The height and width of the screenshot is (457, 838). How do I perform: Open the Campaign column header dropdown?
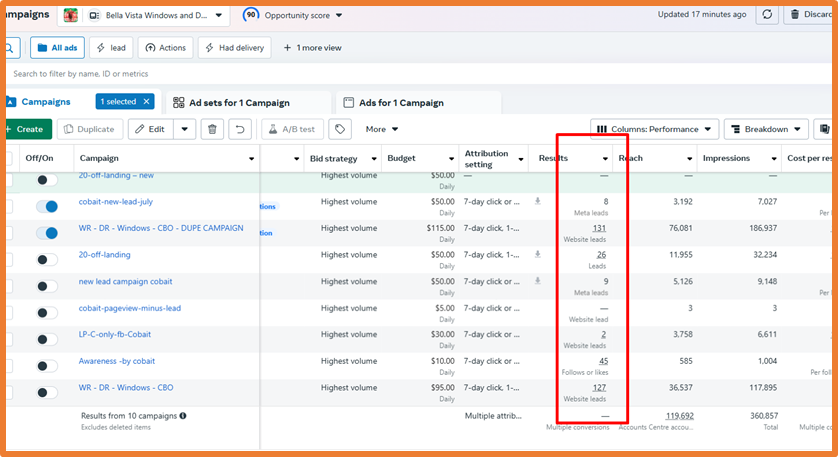[251, 159]
